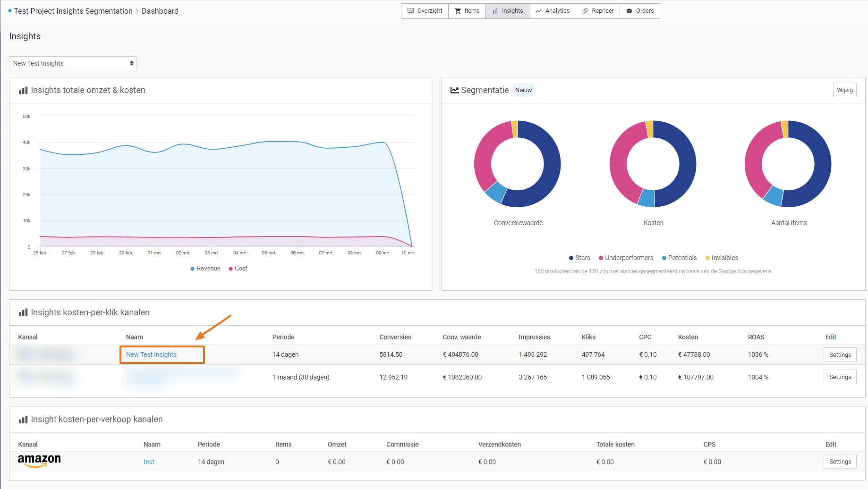Click the CPS column header
The height and width of the screenshot is (489, 868).
[x=709, y=444]
